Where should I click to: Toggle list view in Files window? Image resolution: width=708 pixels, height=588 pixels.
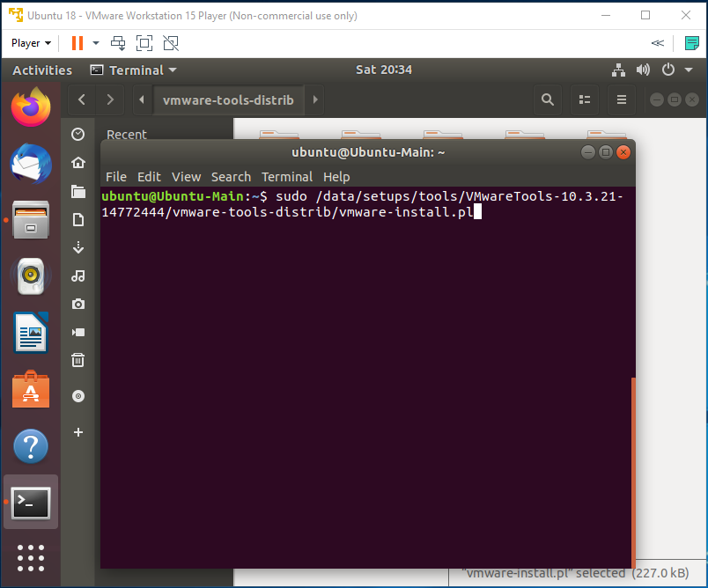click(x=585, y=99)
